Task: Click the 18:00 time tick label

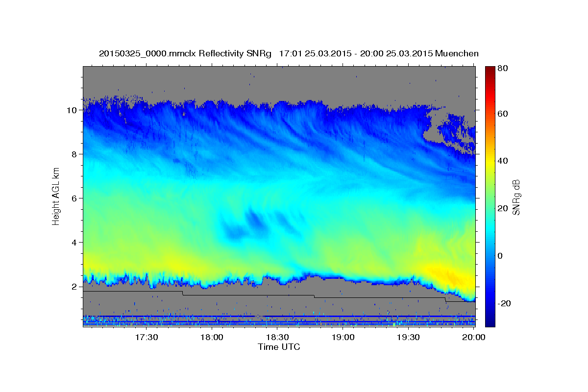Action: coord(212,337)
